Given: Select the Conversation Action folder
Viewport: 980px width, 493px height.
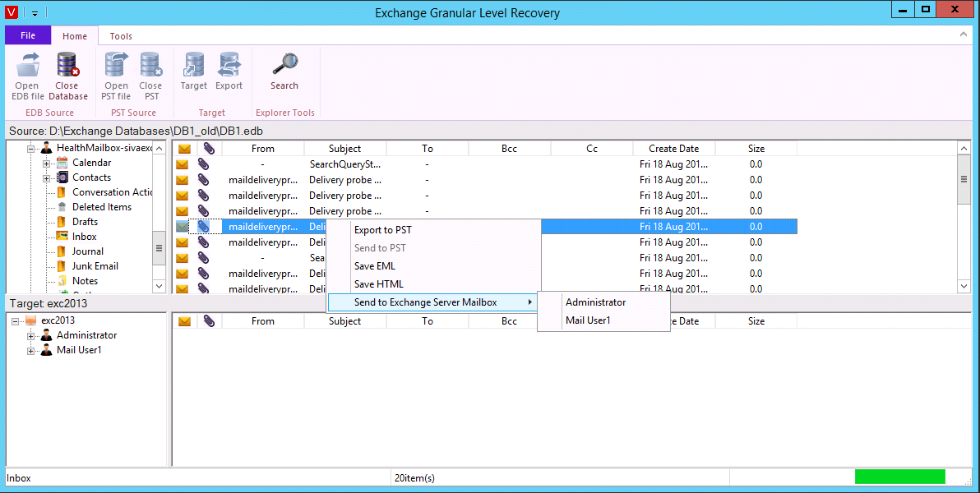Looking at the screenshot, I should [x=113, y=192].
